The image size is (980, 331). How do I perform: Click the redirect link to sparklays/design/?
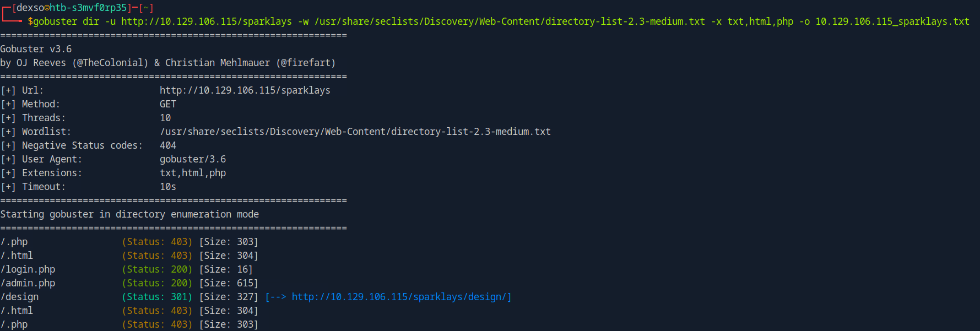point(402,297)
